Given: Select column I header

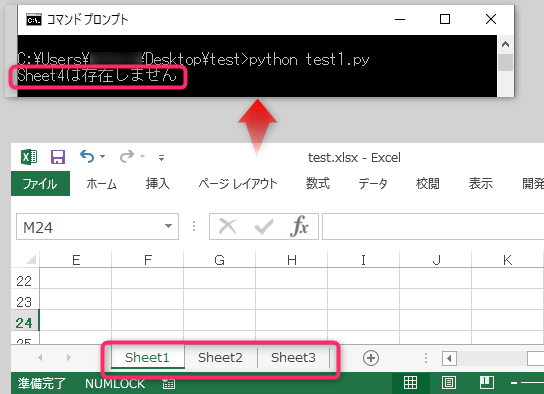Looking at the screenshot, I should [x=363, y=260].
